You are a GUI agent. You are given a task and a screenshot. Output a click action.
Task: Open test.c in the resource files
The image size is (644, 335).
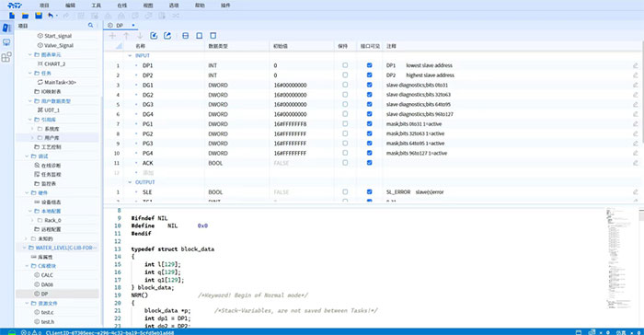pyautogui.click(x=47, y=312)
